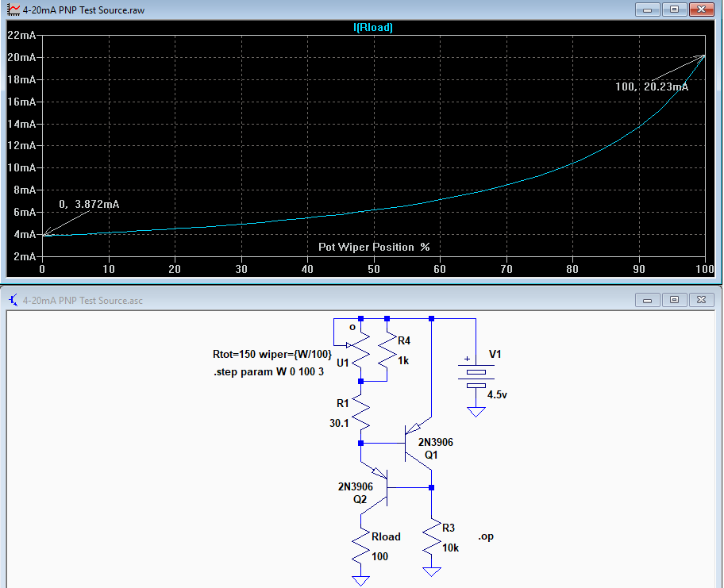The image size is (724, 588).
Task: Click the 20mA vertical axis label
Action: click(21, 57)
